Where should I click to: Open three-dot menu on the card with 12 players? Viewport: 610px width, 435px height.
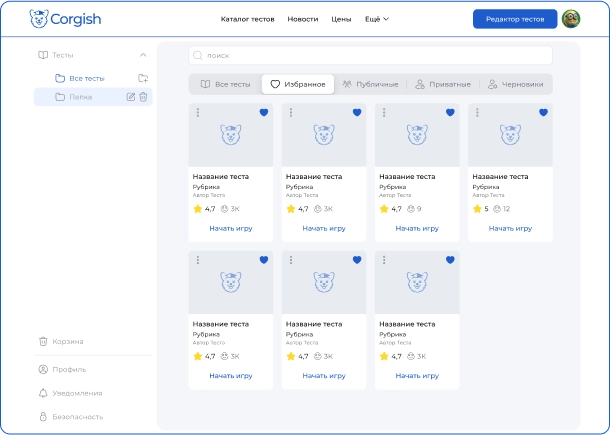(477, 112)
